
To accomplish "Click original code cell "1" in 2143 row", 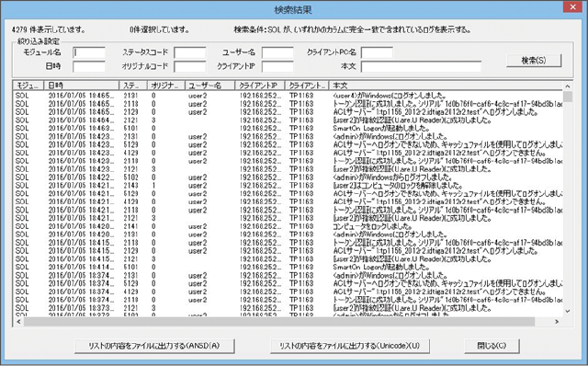I will point(153,186).
